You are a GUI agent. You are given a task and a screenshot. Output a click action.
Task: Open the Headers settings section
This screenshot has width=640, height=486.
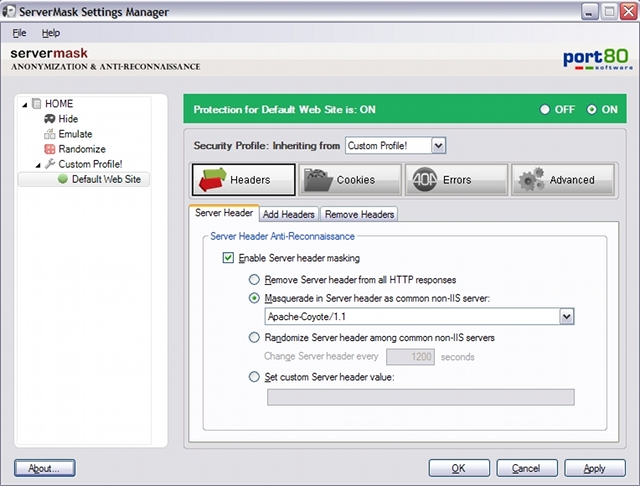(x=244, y=180)
